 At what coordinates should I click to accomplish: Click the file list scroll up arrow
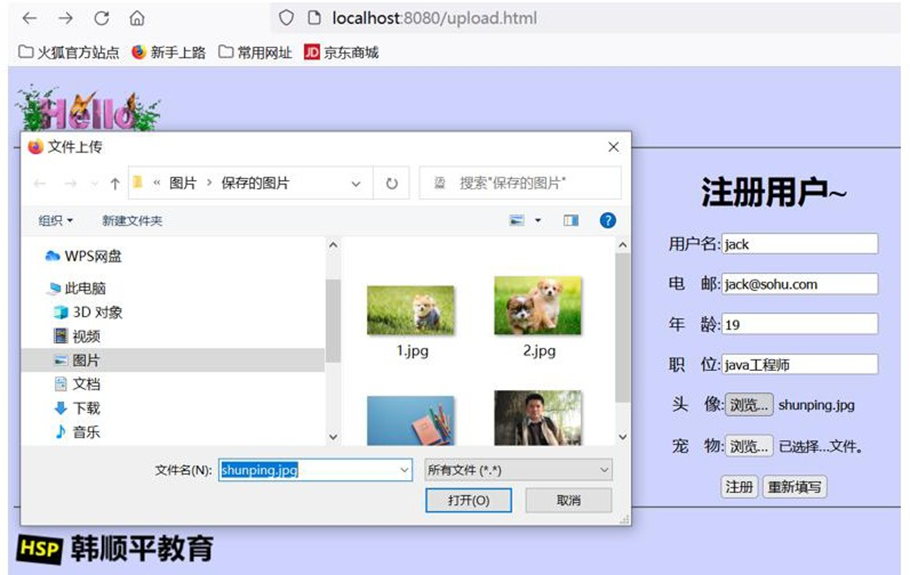623,245
